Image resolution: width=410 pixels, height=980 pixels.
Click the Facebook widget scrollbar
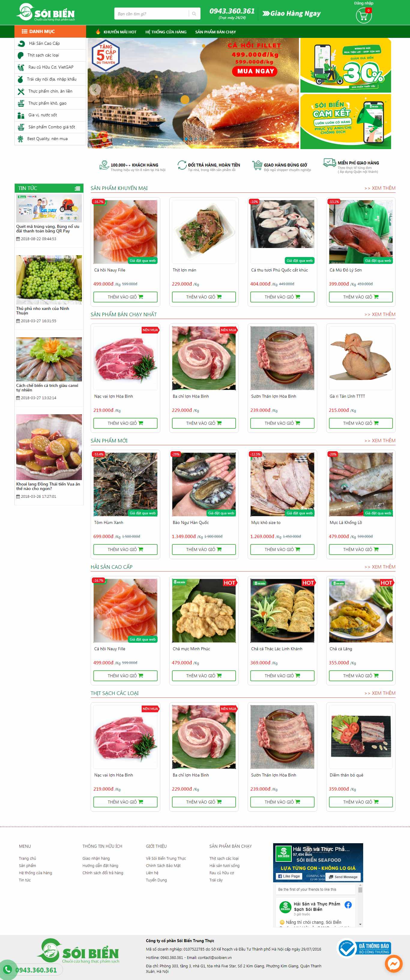pos(360,905)
